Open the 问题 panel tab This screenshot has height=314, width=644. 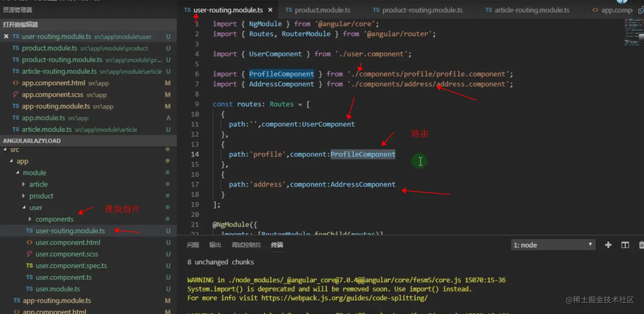[x=193, y=245]
